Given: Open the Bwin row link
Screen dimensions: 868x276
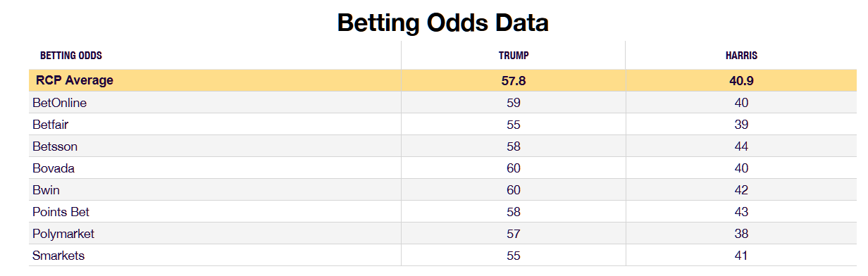Looking at the screenshot, I should (46, 190).
